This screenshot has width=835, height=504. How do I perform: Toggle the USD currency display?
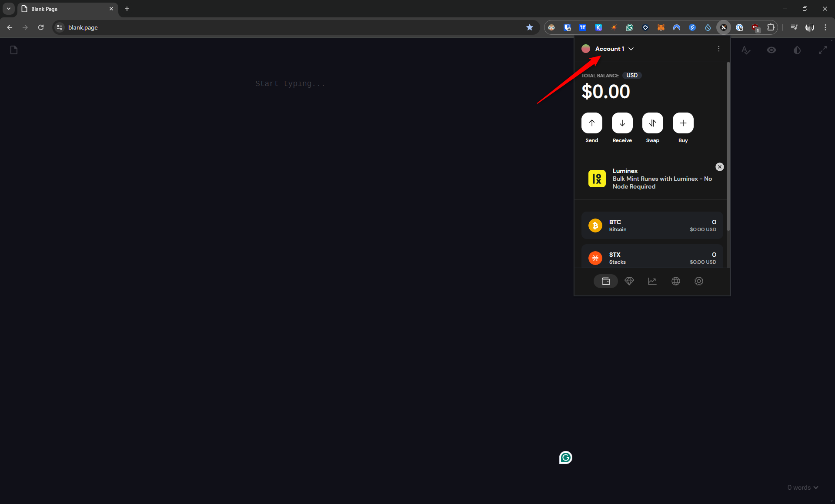click(631, 75)
